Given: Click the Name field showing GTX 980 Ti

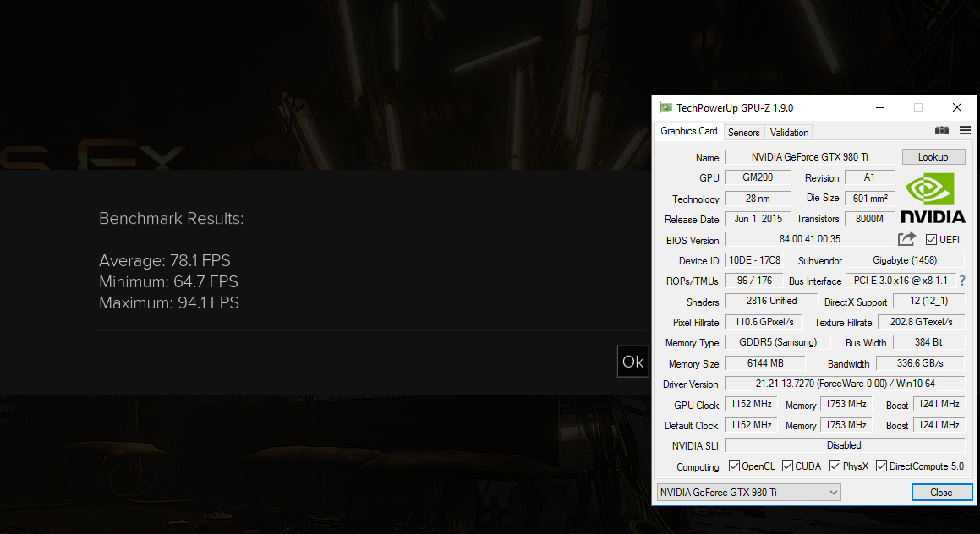Looking at the screenshot, I should click(810, 157).
